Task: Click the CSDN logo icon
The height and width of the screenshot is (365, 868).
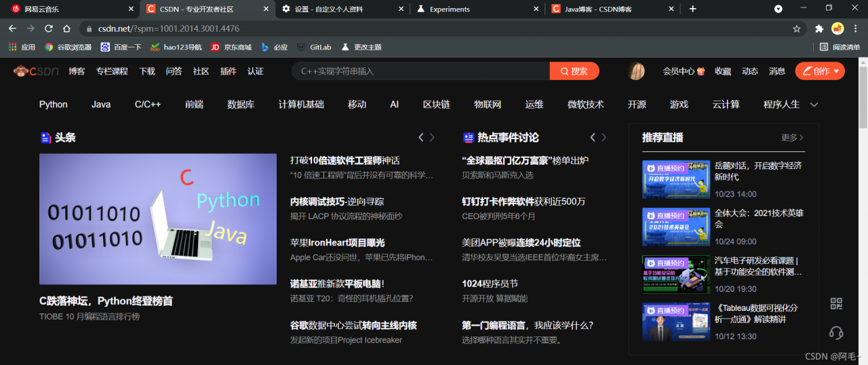Action: (36, 71)
